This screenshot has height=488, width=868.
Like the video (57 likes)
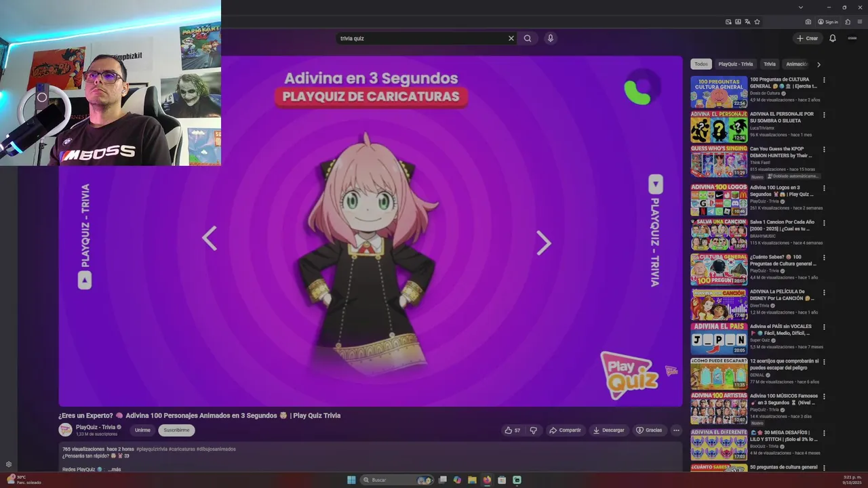[513, 430]
